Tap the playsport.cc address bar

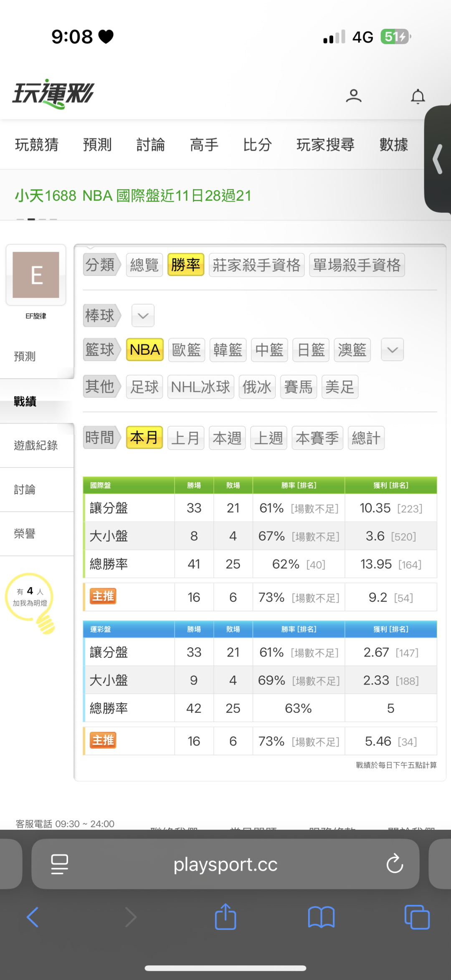tap(225, 864)
